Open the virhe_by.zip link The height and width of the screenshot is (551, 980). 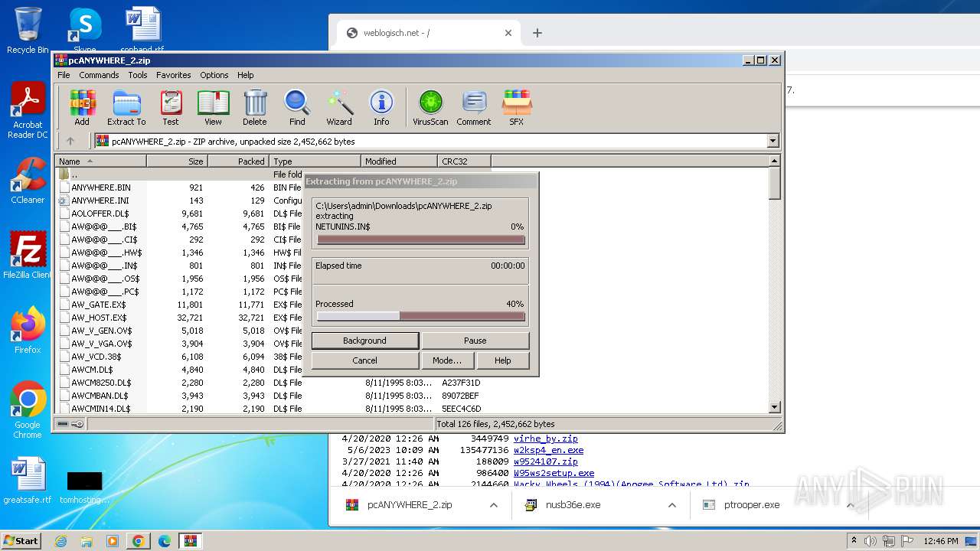[546, 439]
